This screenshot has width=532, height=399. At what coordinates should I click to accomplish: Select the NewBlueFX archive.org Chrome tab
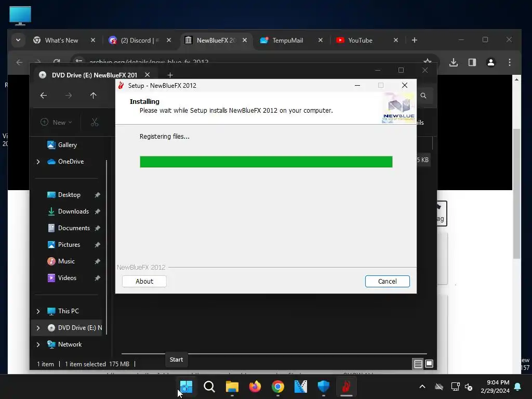click(x=216, y=41)
